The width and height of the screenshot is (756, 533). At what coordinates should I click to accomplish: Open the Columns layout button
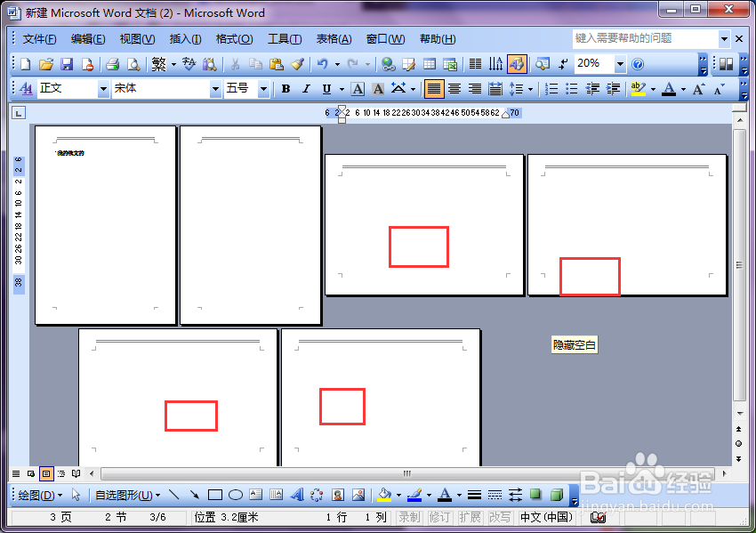(476, 64)
